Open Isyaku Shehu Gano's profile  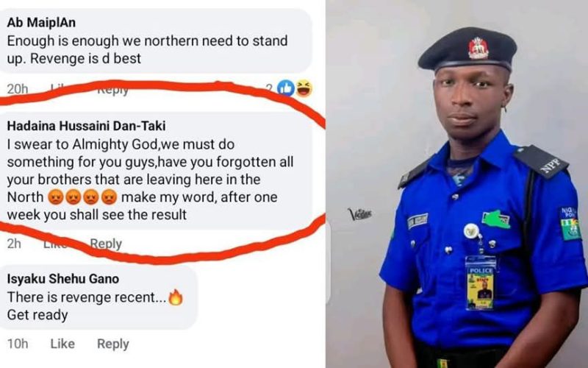click(x=63, y=279)
